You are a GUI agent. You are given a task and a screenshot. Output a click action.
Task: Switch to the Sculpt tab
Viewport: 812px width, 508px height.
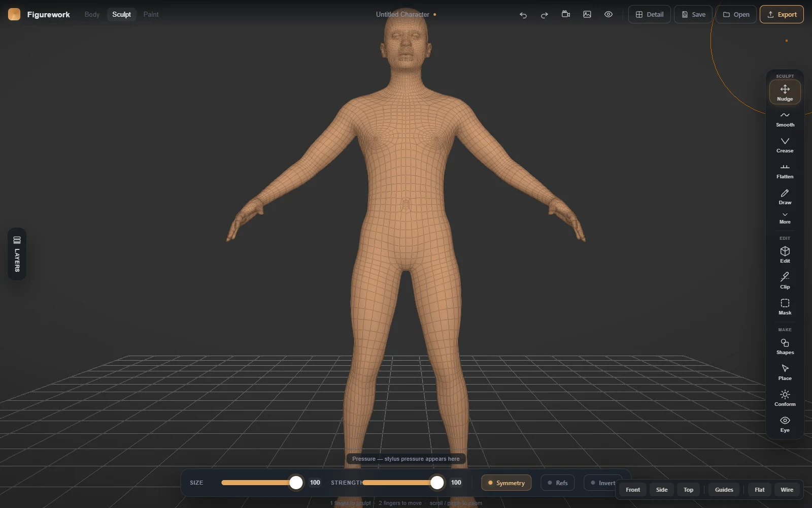[121, 14]
